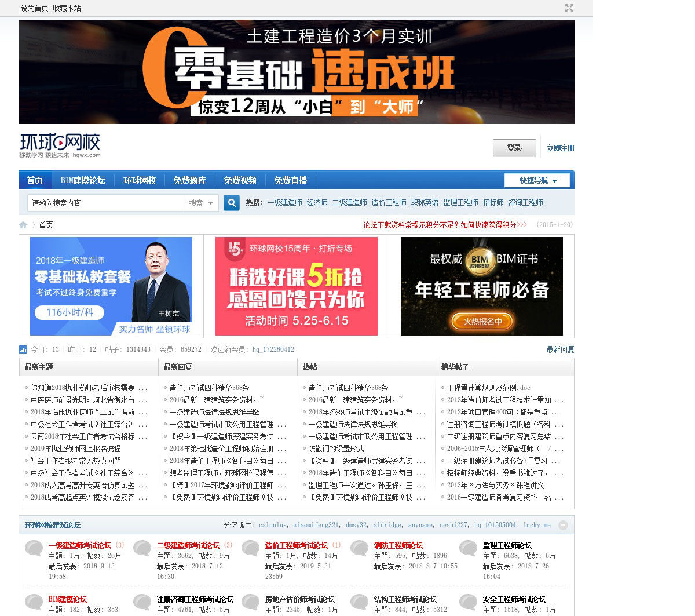The height and width of the screenshot is (616, 695).
Task: Open post 工程量计算规则及范例.doc
Action: 489,388
